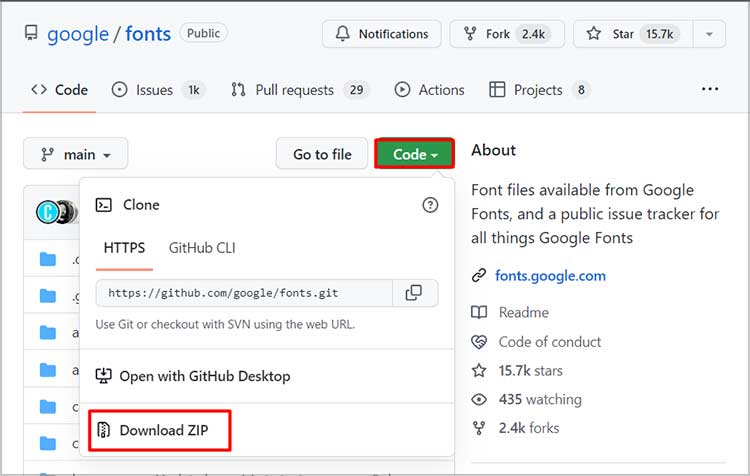The image size is (750, 476).
Task: Click the Issues 1k counter
Action: pos(194,90)
